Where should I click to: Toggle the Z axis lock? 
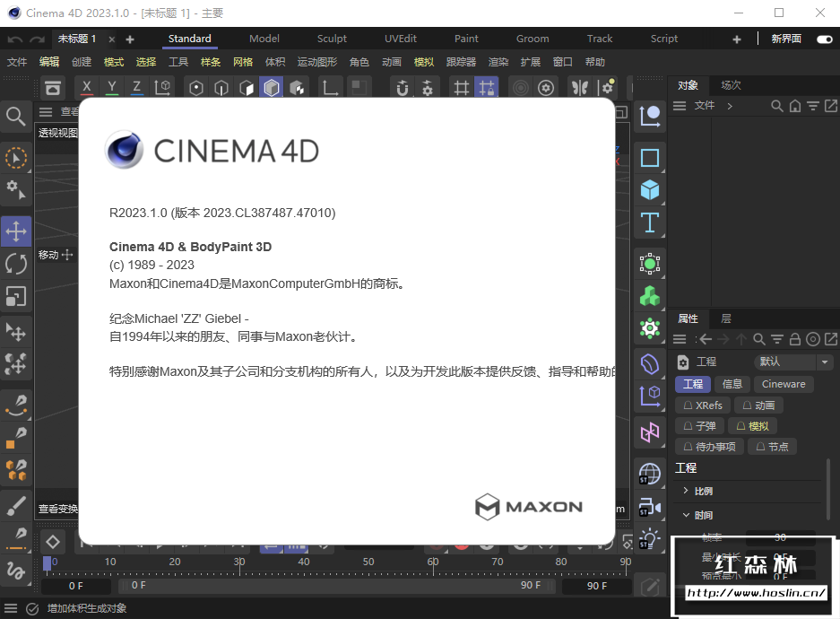tap(136, 87)
